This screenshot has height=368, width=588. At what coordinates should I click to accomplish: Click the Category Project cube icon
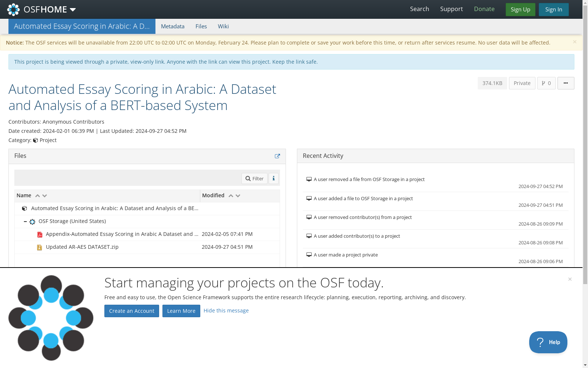pyautogui.click(x=35, y=140)
